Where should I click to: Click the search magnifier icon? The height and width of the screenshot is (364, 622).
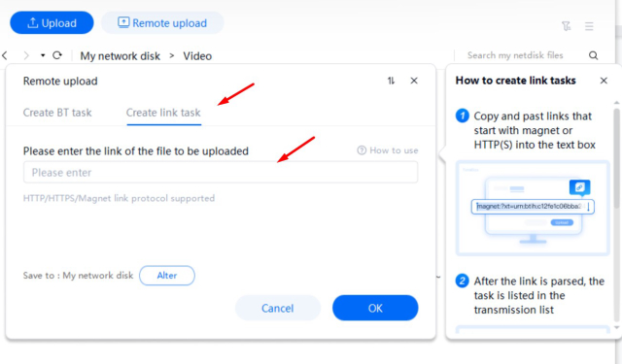593,55
